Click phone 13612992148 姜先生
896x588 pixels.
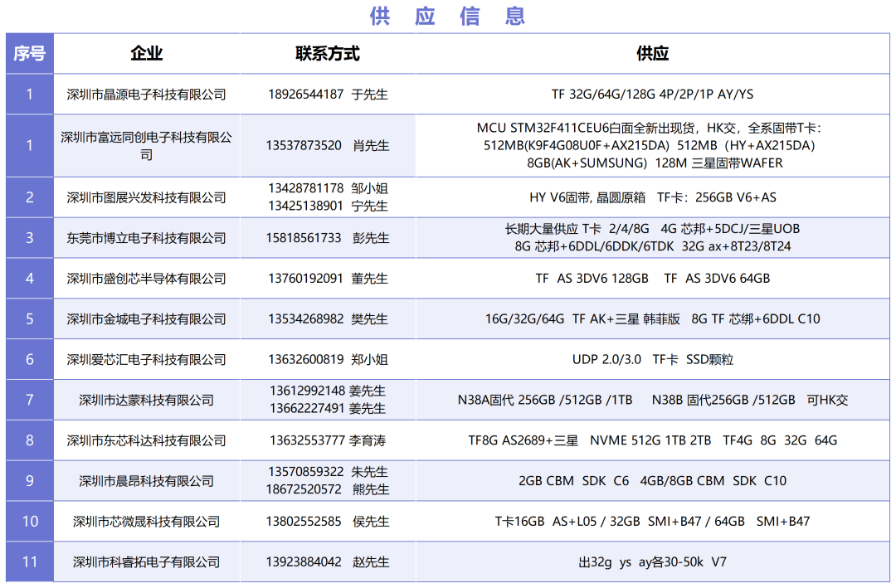[328, 391]
